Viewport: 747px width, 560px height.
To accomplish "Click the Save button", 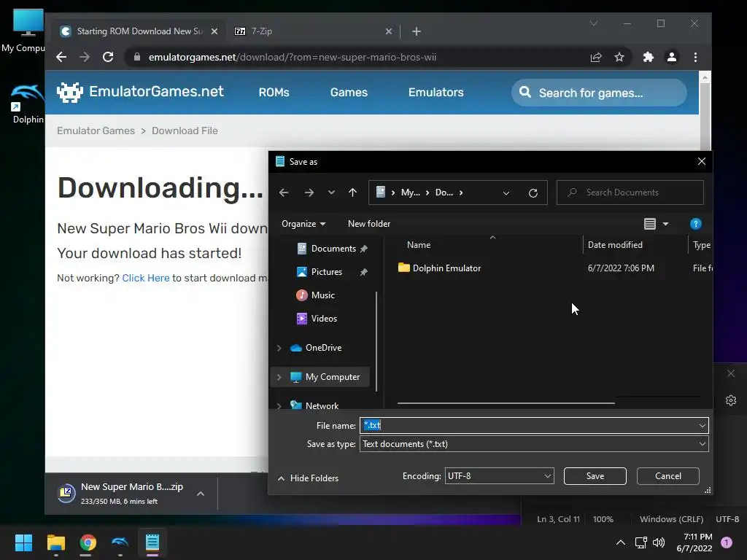I will click(x=595, y=476).
